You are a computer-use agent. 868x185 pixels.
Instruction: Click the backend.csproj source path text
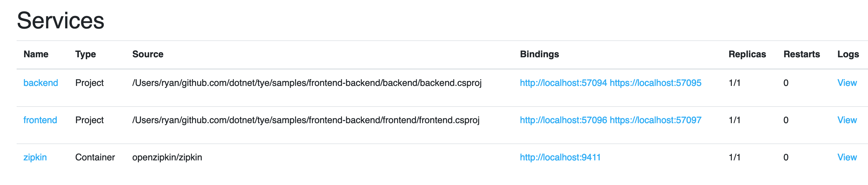pos(307,83)
